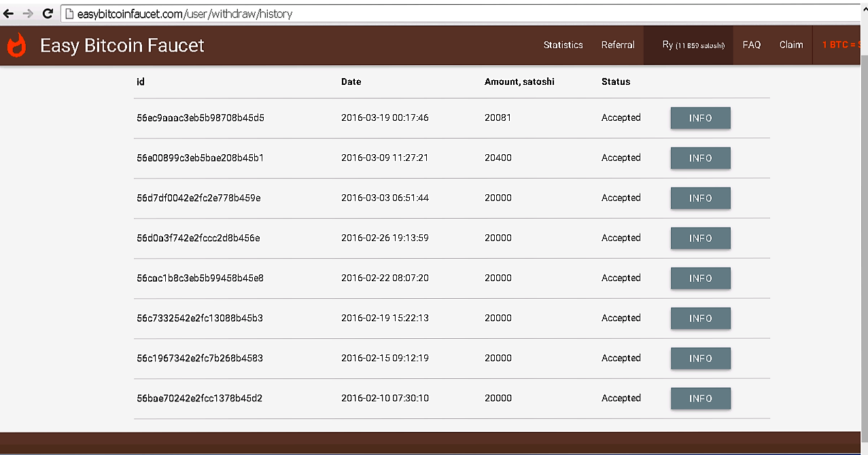This screenshot has width=868, height=455.
Task: Click INFO for withdrawal 56bae70242e2fcc1378b45d2
Action: 701,399
